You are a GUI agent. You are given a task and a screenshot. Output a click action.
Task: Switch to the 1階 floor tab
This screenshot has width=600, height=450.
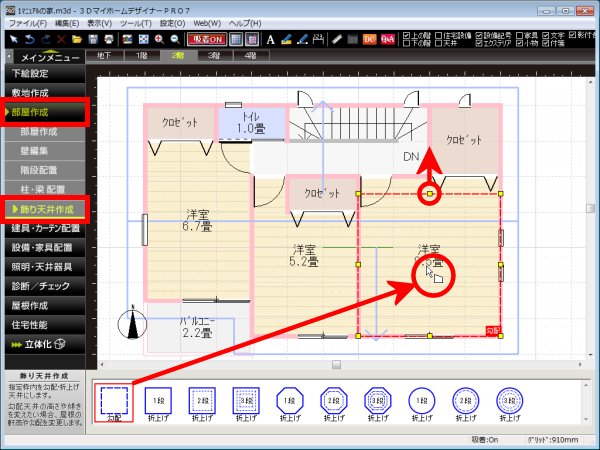[141, 56]
